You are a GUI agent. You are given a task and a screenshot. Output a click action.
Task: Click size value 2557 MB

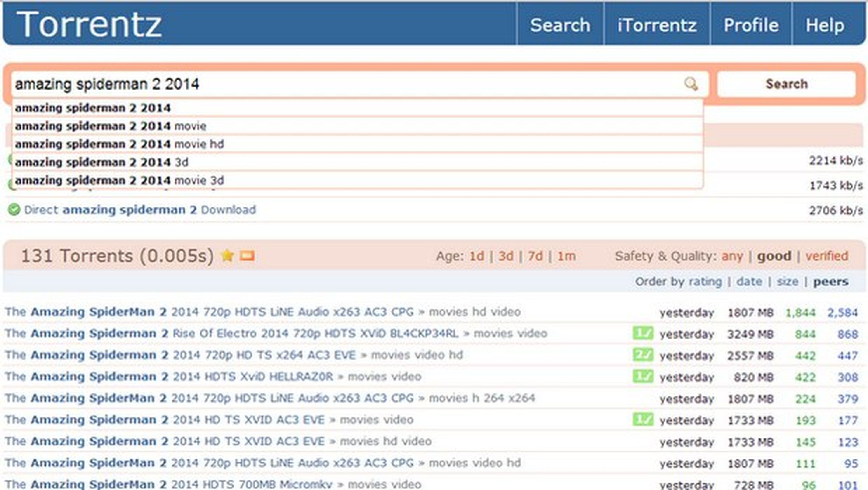(750, 356)
